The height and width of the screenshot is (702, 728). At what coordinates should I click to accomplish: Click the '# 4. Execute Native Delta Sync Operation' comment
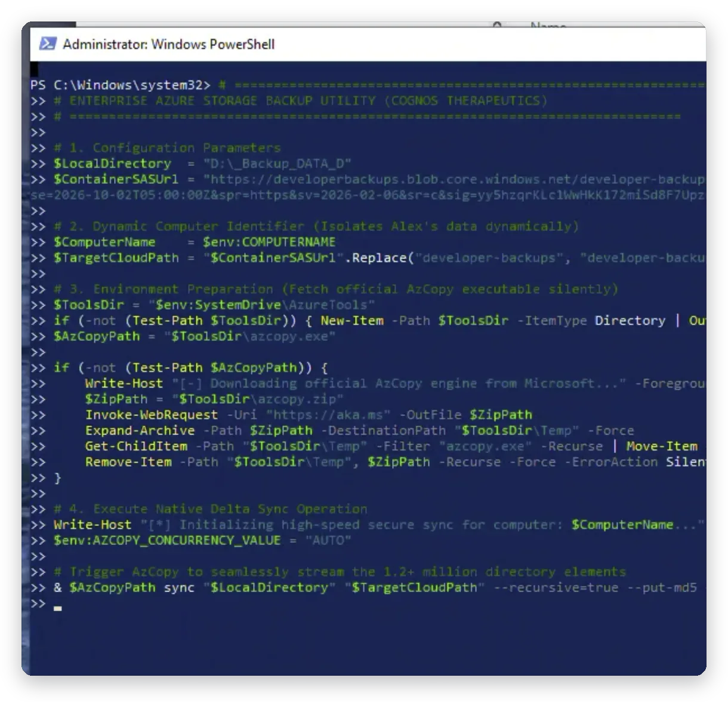pyautogui.click(x=211, y=509)
